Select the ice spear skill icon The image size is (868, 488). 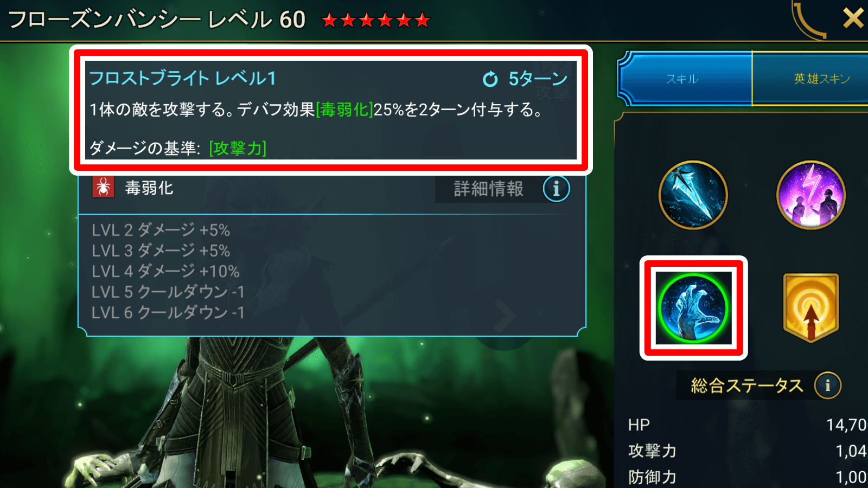(x=693, y=195)
